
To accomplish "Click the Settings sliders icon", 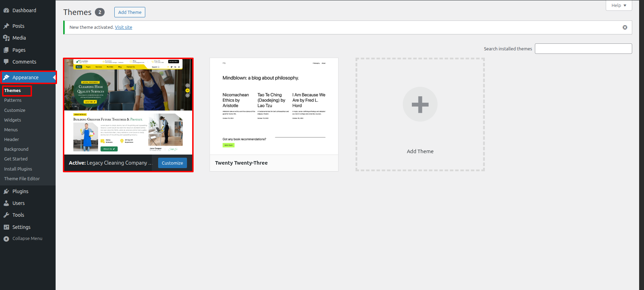I will (6, 227).
